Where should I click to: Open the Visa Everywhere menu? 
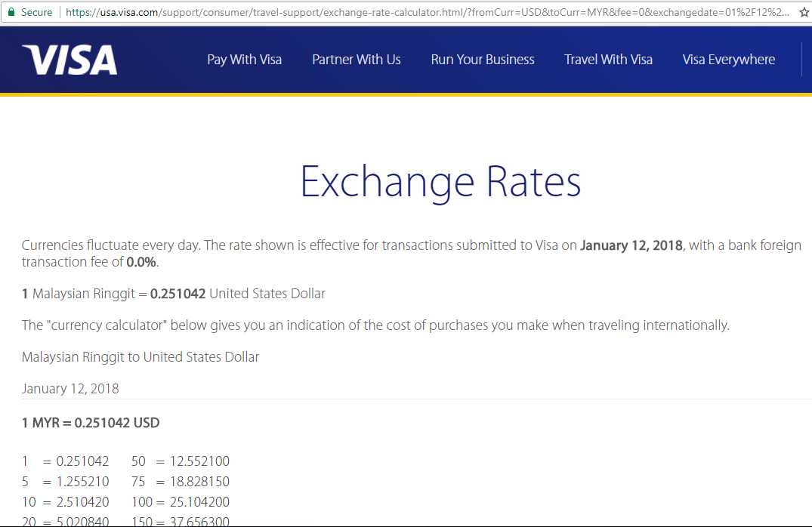point(729,60)
